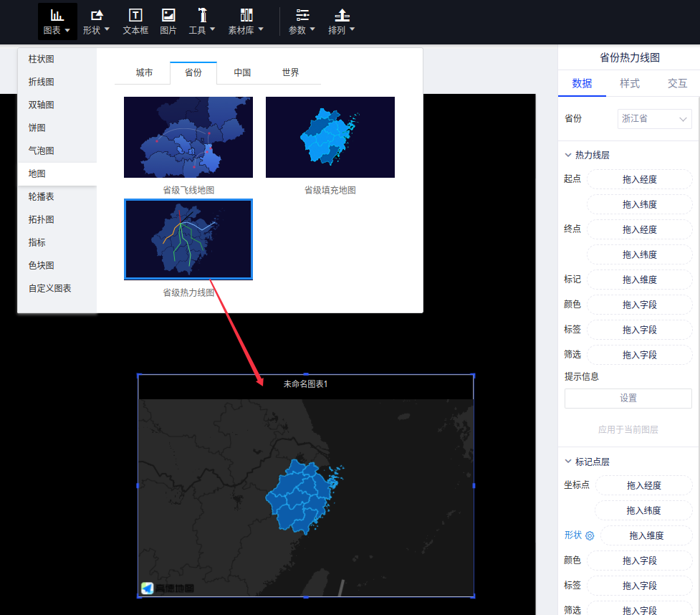Click 应用于当前图层 button
This screenshot has width=700, height=615.
pos(628,429)
